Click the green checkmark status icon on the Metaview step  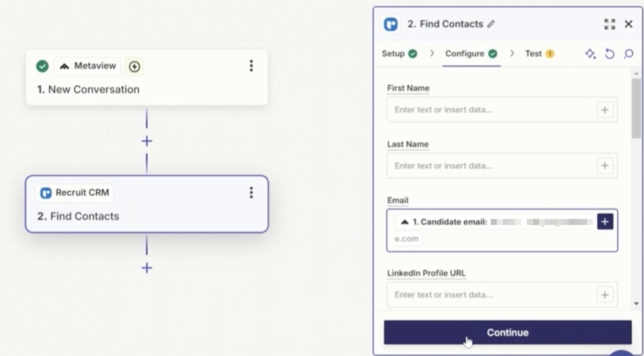pyautogui.click(x=42, y=66)
